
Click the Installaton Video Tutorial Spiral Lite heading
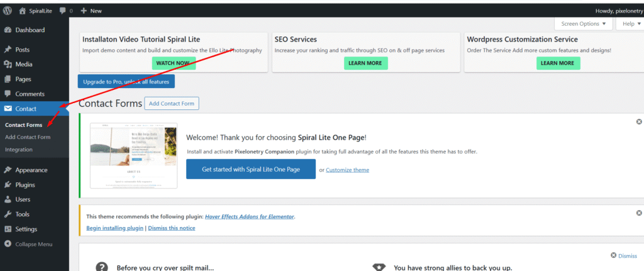142,40
